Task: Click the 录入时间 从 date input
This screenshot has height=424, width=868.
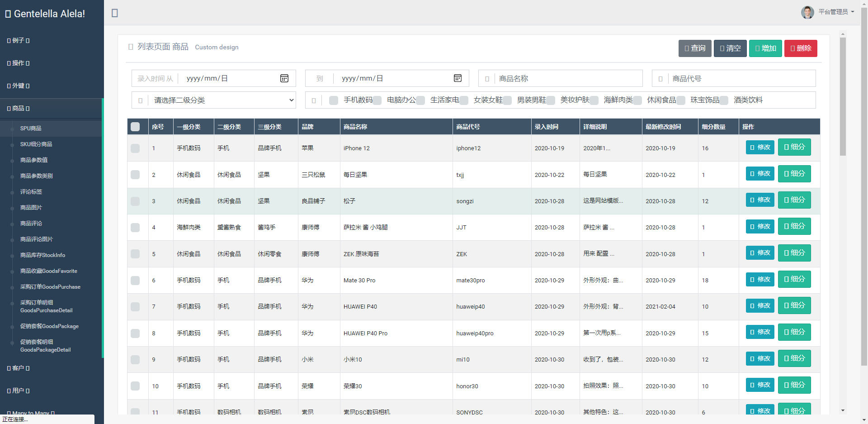Action: click(237, 78)
